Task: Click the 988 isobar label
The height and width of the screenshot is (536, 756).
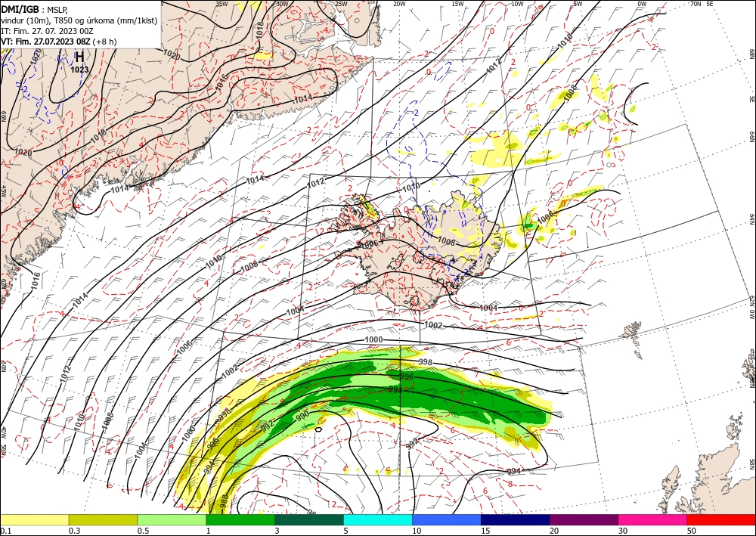Action: click(x=223, y=501)
